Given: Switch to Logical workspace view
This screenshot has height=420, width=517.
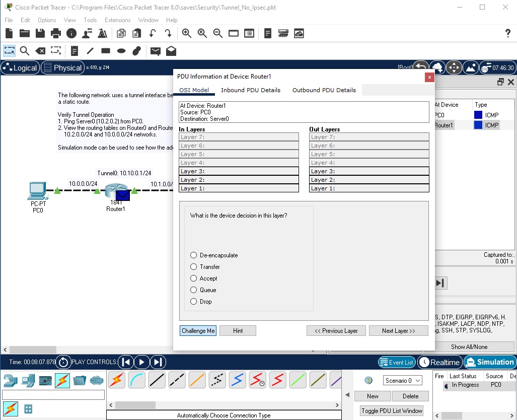Looking at the screenshot, I should tap(20, 68).
